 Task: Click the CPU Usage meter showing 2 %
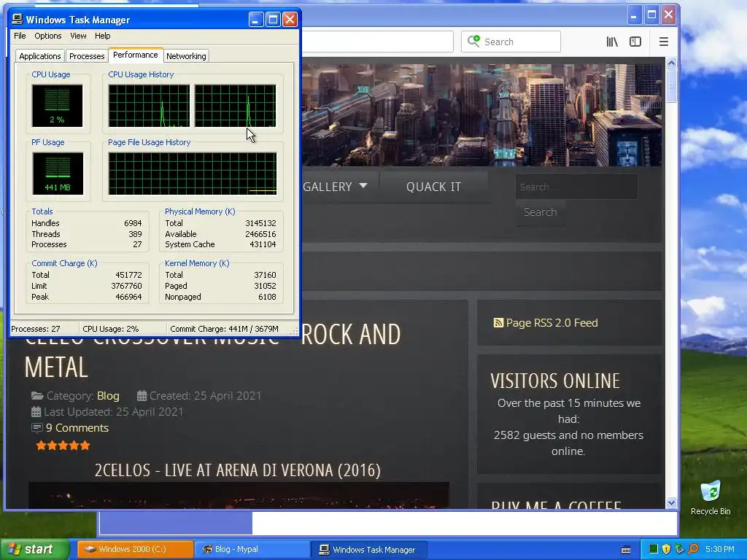coord(57,106)
